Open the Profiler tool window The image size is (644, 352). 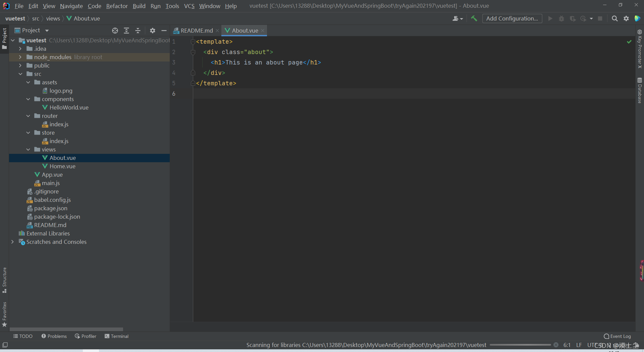click(86, 336)
